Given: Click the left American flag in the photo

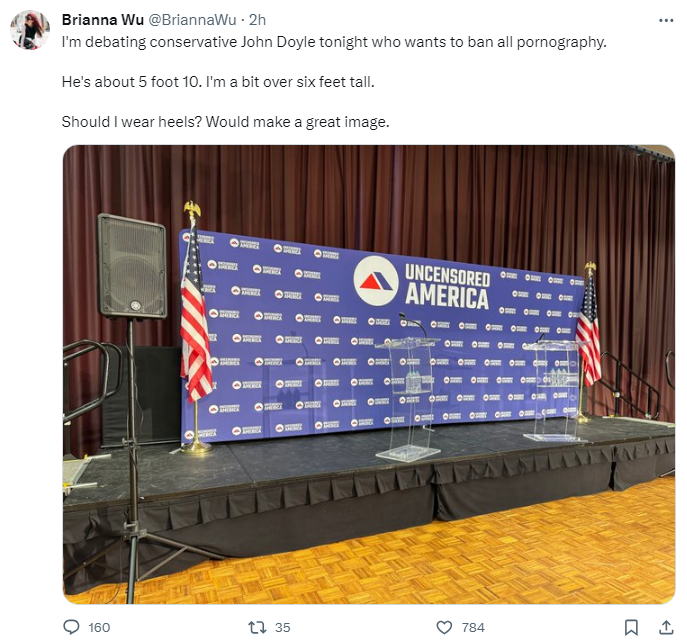Looking at the screenshot, I should click(x=195, y=313).
